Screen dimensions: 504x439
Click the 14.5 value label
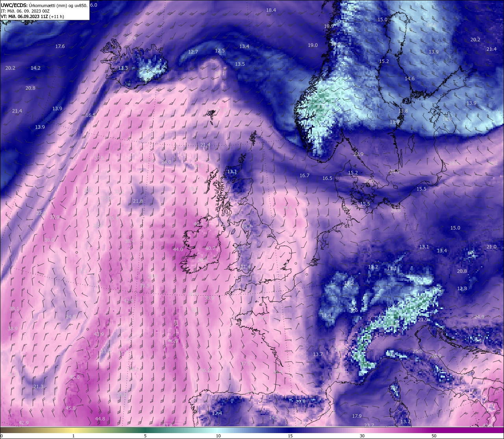click(x=274, y=418)
